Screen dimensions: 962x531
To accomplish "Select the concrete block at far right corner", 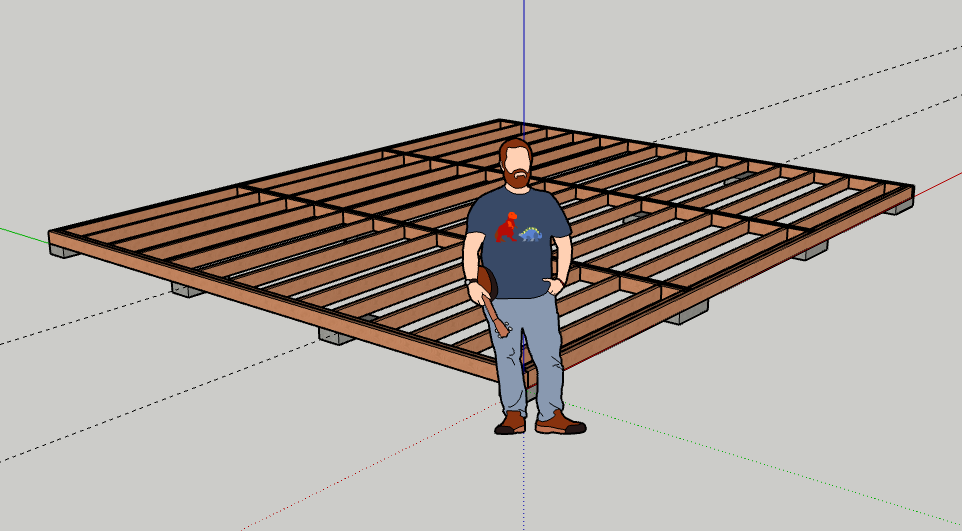I will coord(898,207).
